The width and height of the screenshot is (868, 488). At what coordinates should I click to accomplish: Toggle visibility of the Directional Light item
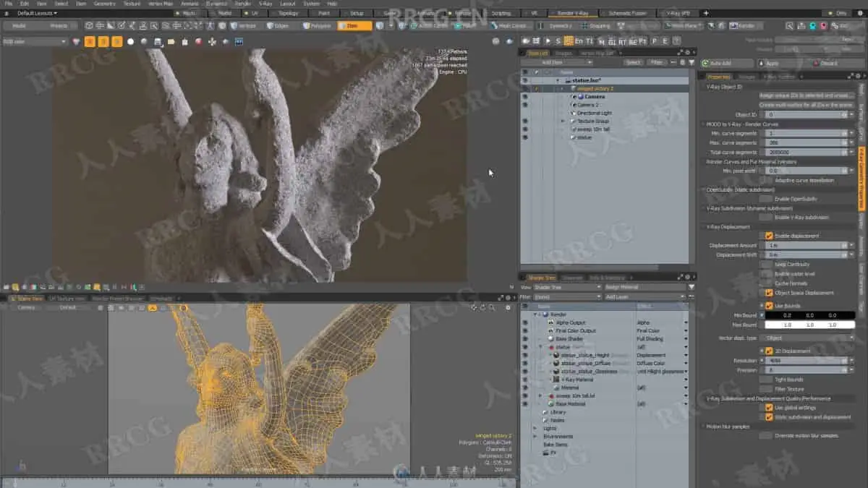click(525, 113)
